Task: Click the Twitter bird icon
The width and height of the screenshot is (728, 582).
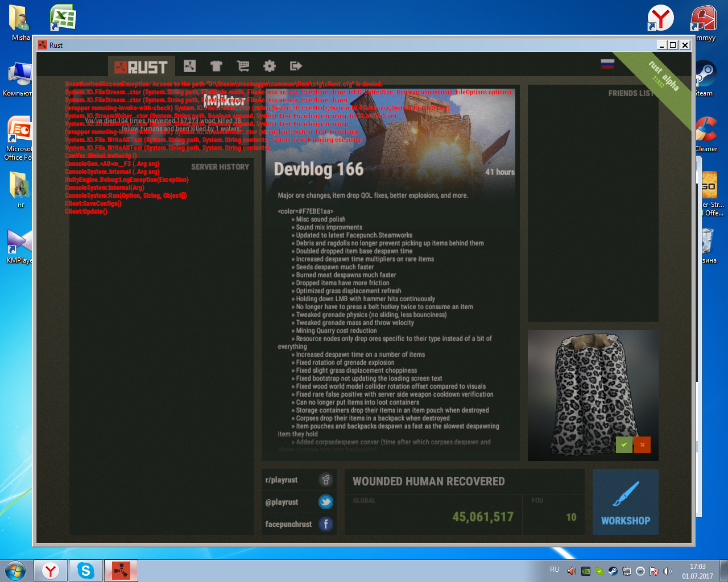Action: (x=326, y=502)
